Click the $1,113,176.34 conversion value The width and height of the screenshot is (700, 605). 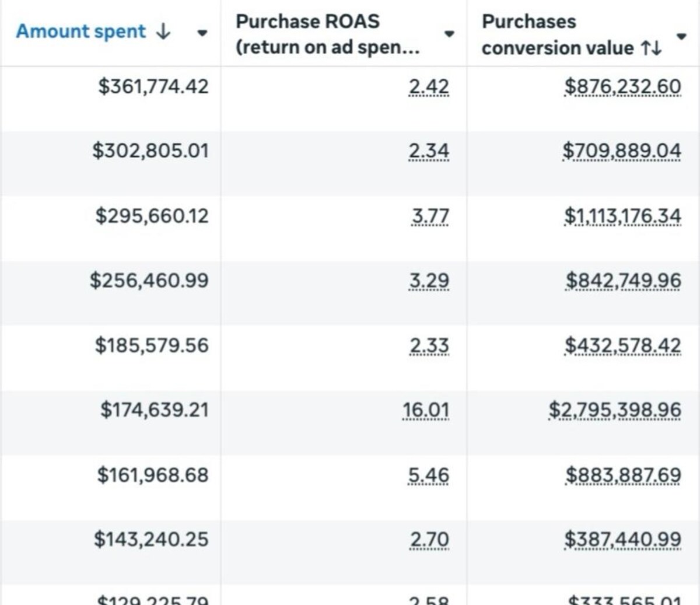622,216
